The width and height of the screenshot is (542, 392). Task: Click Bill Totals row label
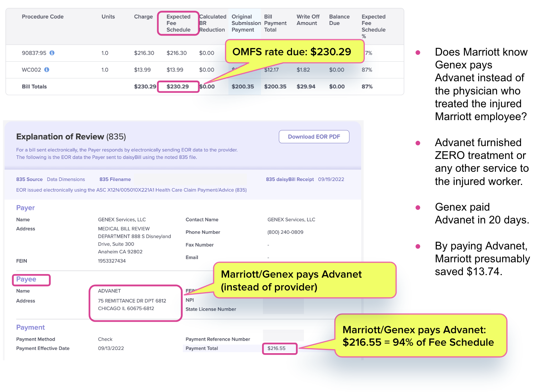[x=34, y=87]
